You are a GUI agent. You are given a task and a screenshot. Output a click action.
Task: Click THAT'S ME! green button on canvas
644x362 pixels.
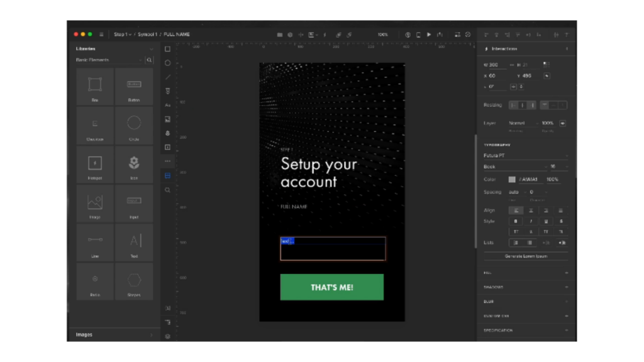[x=332, y=287]
